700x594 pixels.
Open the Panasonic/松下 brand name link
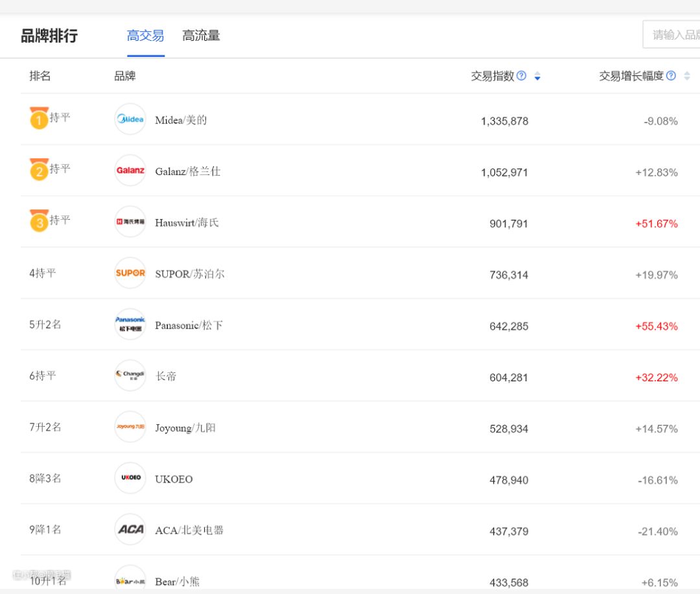(189, 325)
